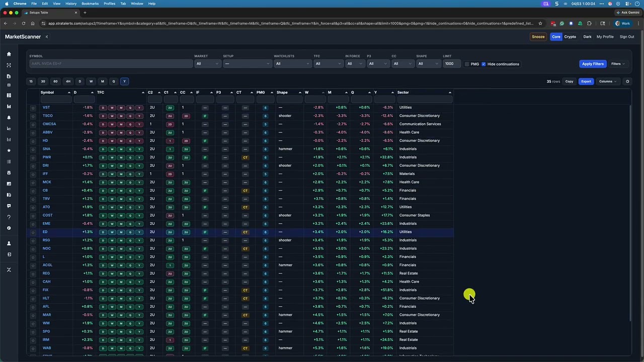Screen dimensions: 644x362
Task: Click the Symbol search input field
Action: (x=111, y=64)
